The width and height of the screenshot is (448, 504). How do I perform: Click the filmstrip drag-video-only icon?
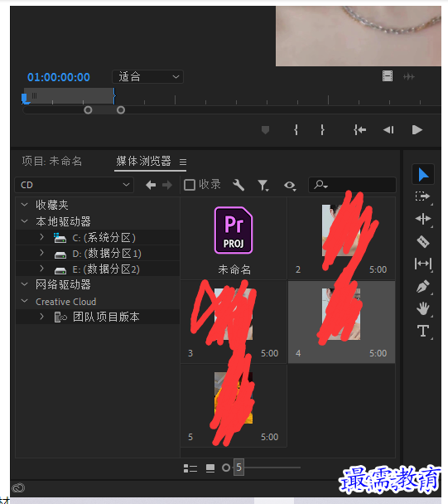[388, 76]
